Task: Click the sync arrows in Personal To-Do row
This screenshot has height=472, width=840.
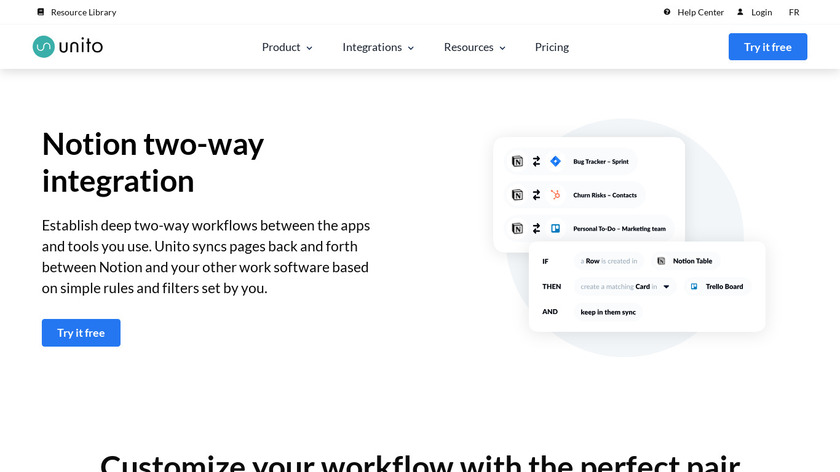Action: pos(536,229)
